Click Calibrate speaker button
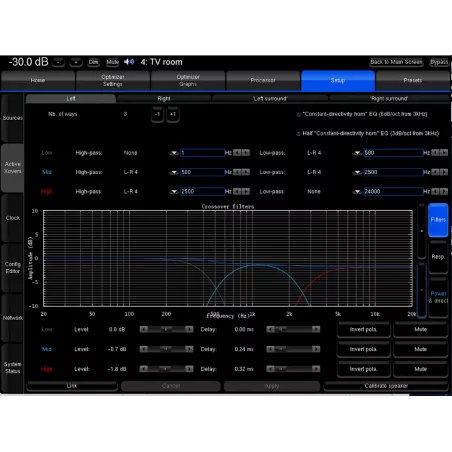Screen dimensions: 452x452 (x=386, y=386)
